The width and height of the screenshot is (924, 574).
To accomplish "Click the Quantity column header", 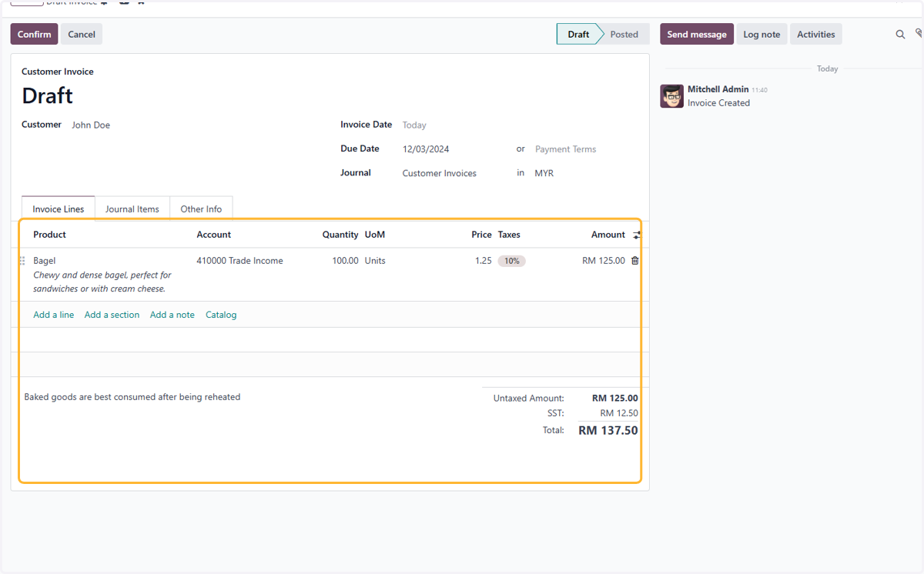I will [340, 235].
